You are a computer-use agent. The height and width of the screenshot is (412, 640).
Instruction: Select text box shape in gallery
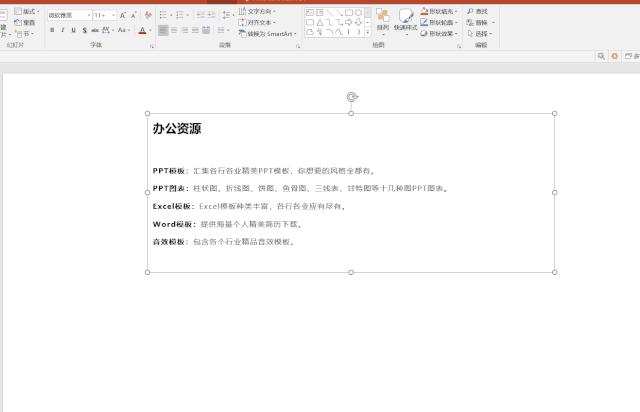click(310, 13)
